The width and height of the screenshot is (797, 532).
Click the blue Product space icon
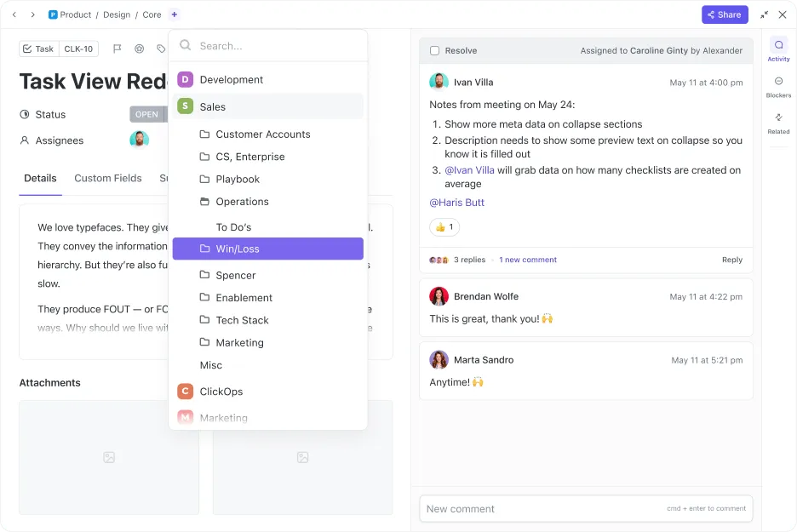coord(52,14)
